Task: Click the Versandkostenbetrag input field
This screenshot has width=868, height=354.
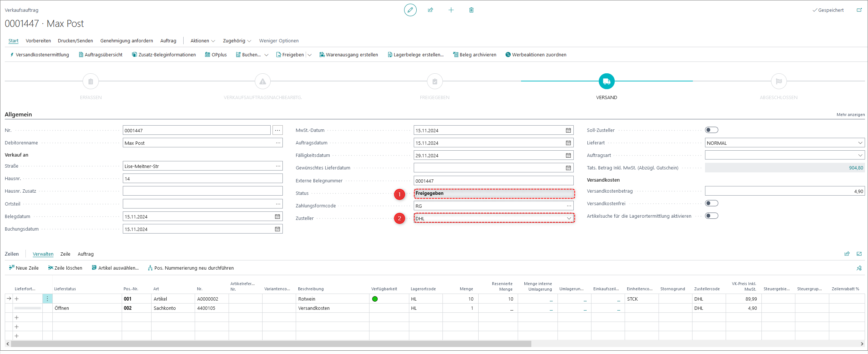Action: point(785,191)
